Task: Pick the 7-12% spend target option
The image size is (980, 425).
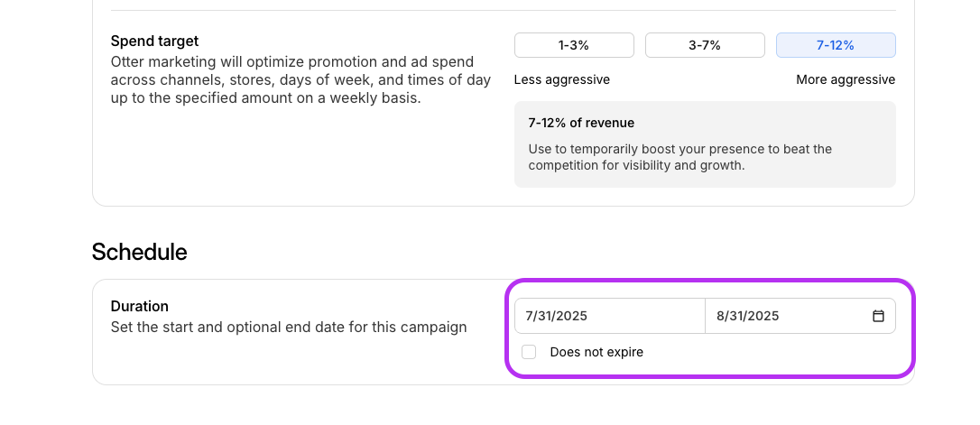Action: (836, 45)
